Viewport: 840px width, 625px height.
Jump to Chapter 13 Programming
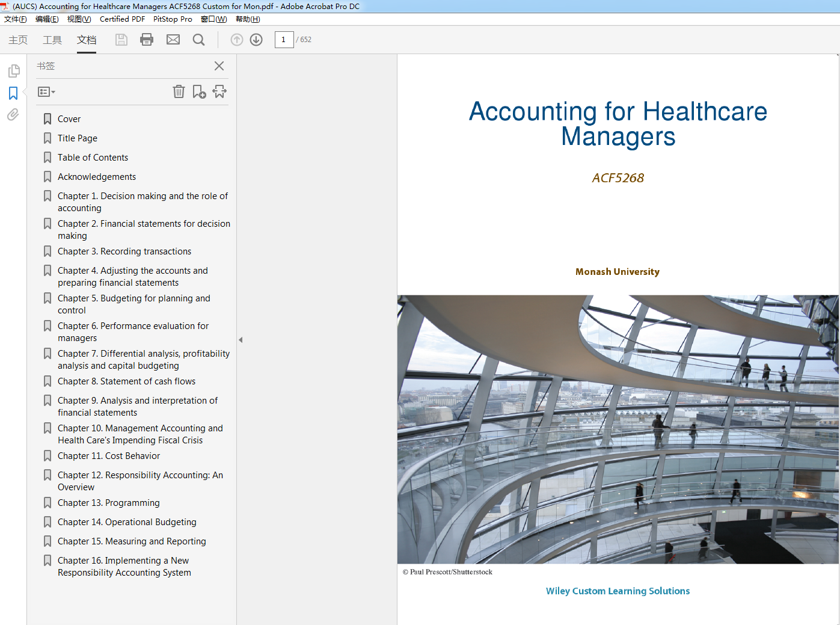109,503
